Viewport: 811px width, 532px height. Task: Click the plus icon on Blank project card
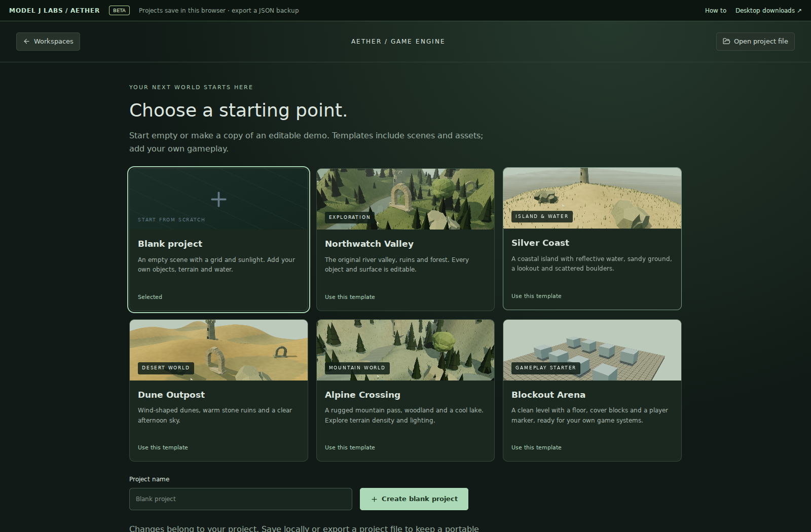pyautogui.click(x=218, y=199)
